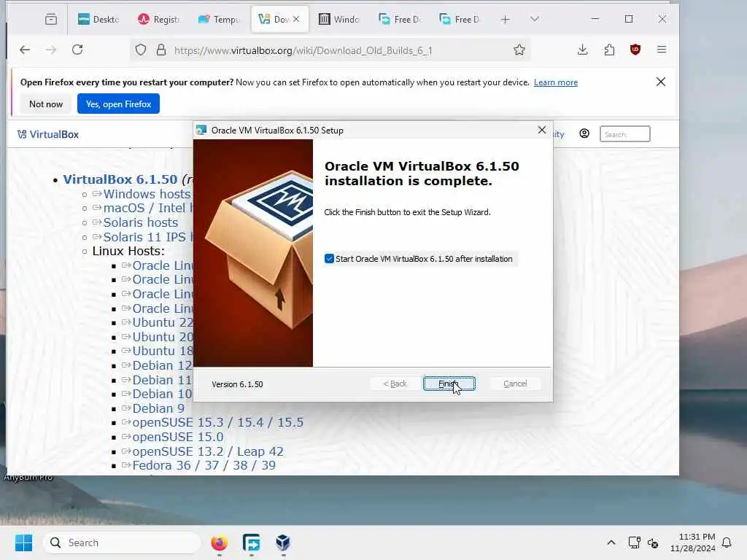
Task: Click the tracking protection shield icon
Action: (141, 50)
